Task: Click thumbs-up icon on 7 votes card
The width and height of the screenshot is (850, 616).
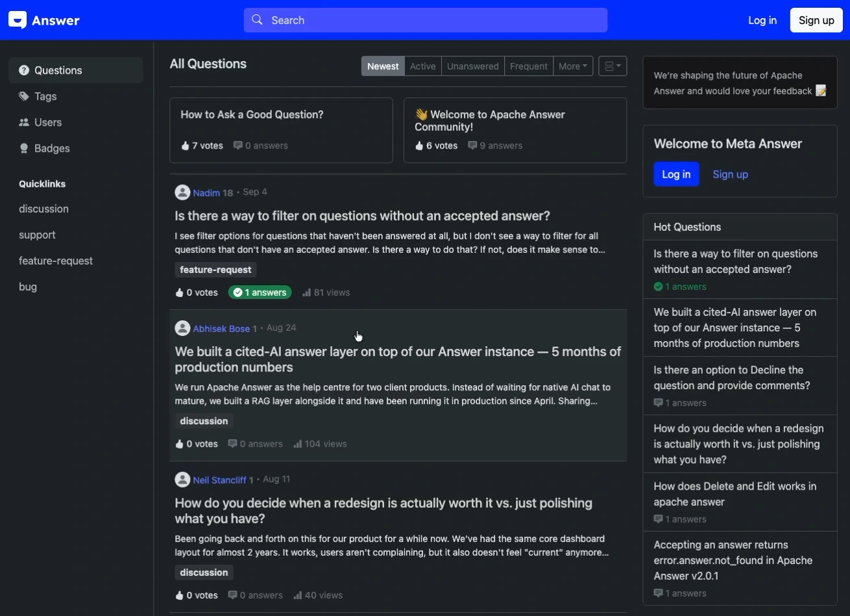Action: click(x=185, y=146)
